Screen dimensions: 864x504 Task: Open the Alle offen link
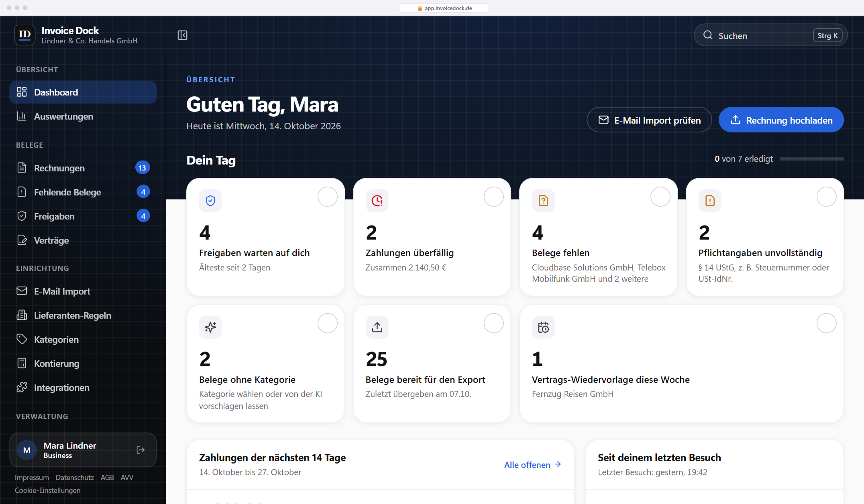coord(533,465)
